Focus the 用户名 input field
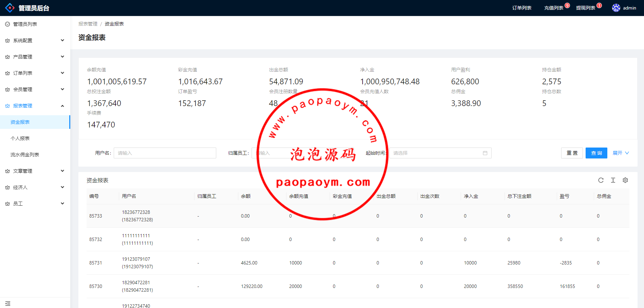 pos(165,153)
